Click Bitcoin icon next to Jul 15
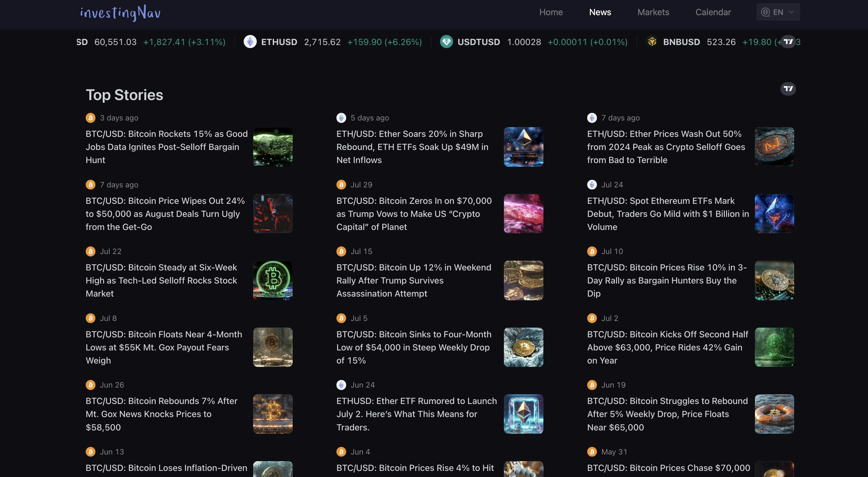The height and width of the screenshot is (477, 868). pos(341,251)
